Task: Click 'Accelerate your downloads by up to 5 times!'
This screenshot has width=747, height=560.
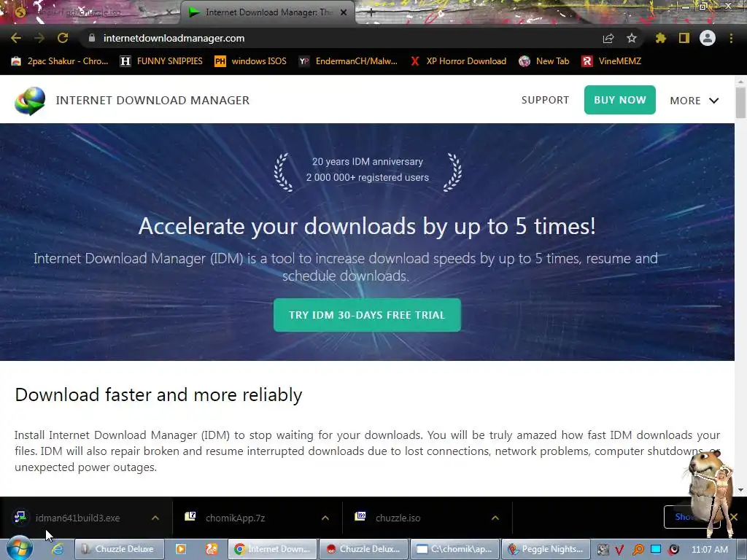Action: pyautogui.click(x=367, y=226)
